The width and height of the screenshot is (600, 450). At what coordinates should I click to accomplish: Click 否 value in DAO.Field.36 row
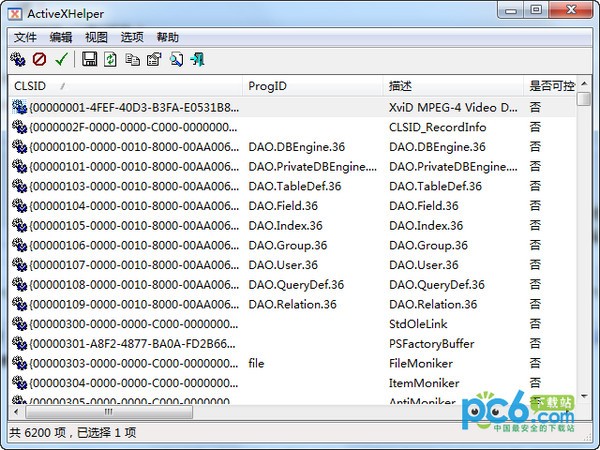(535, 206)
